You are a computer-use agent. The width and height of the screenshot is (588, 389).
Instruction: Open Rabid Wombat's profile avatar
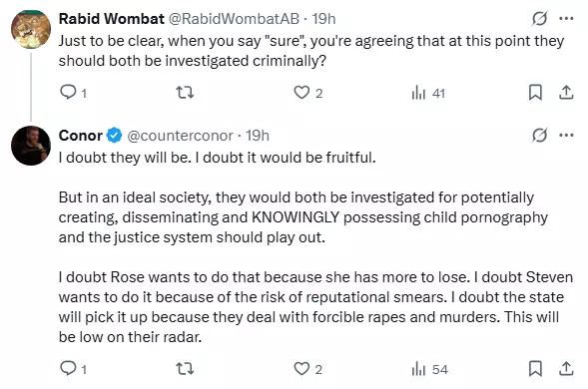[x=31, y=29]
